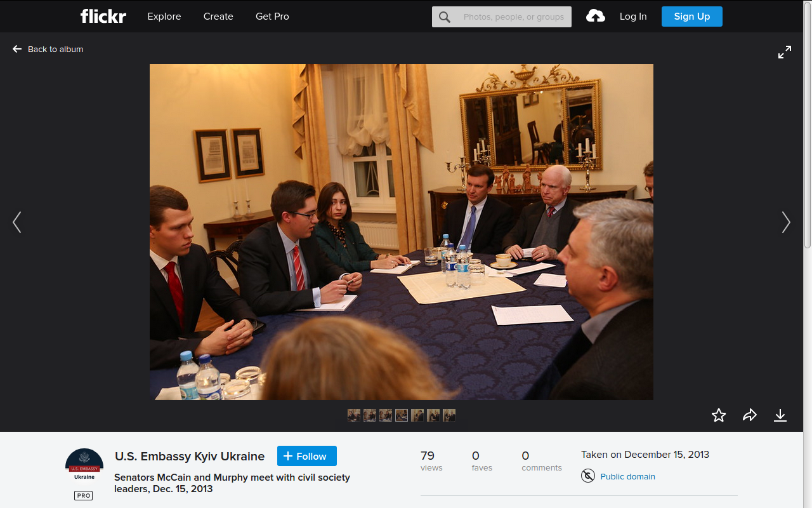
Task: Click the 0 faves count
Action: click(482, 461)
